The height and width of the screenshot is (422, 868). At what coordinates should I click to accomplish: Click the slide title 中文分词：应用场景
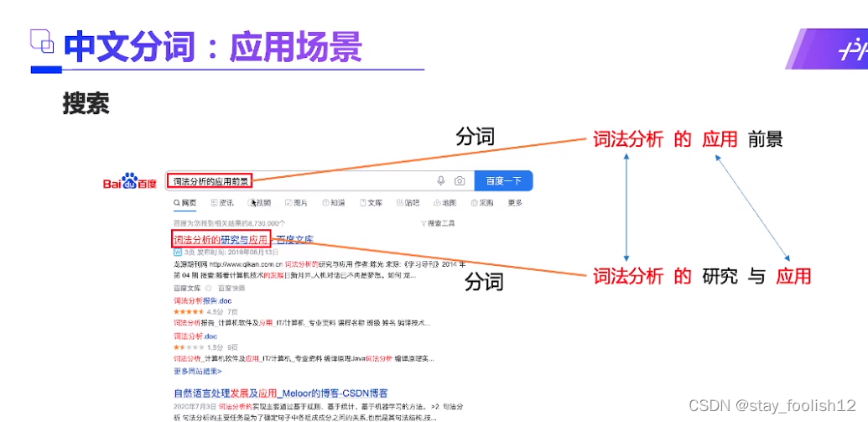pyautogui.click(x=212, y=46)
